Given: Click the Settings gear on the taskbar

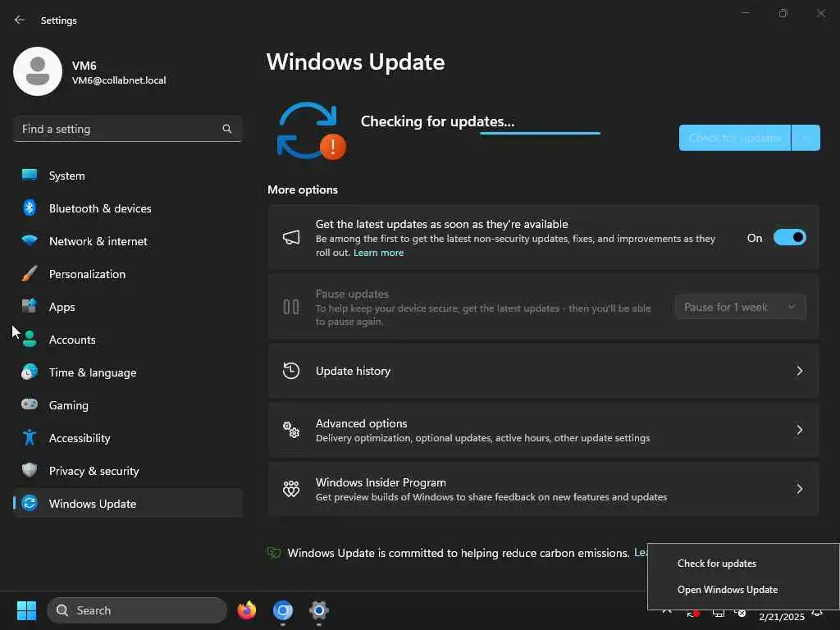Looking at the screenshot, I should point(319,610).
